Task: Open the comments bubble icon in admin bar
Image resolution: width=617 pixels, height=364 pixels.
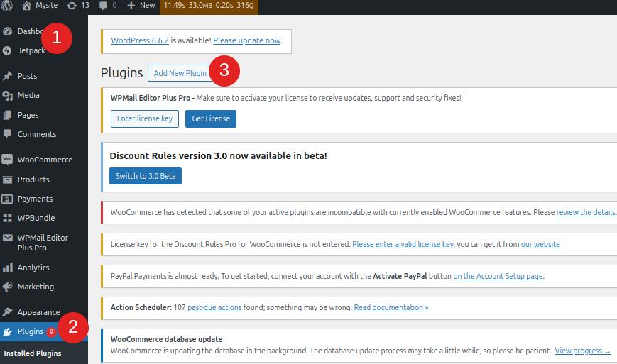Action: click(x=103, y=6)
